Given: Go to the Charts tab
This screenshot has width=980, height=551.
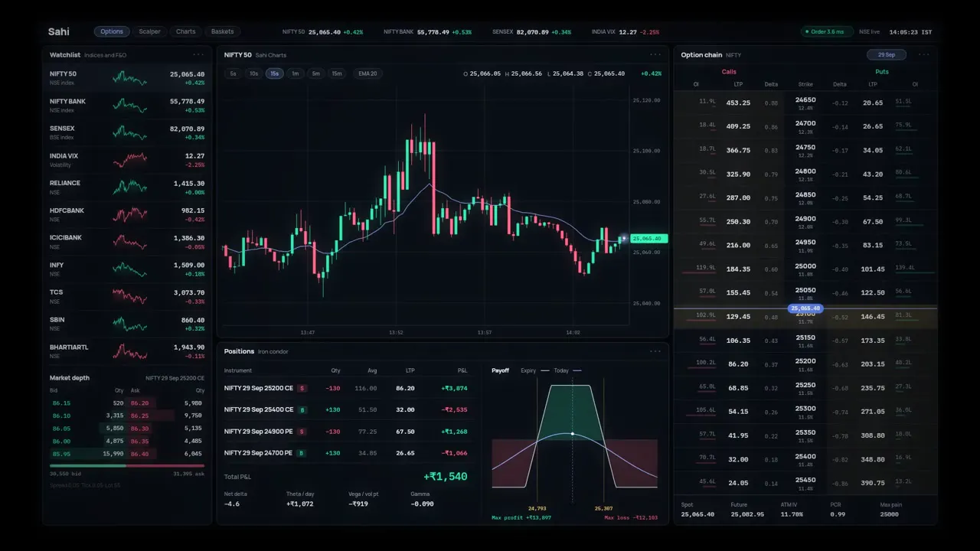Looking at the screenshot, I should (186, 31).
